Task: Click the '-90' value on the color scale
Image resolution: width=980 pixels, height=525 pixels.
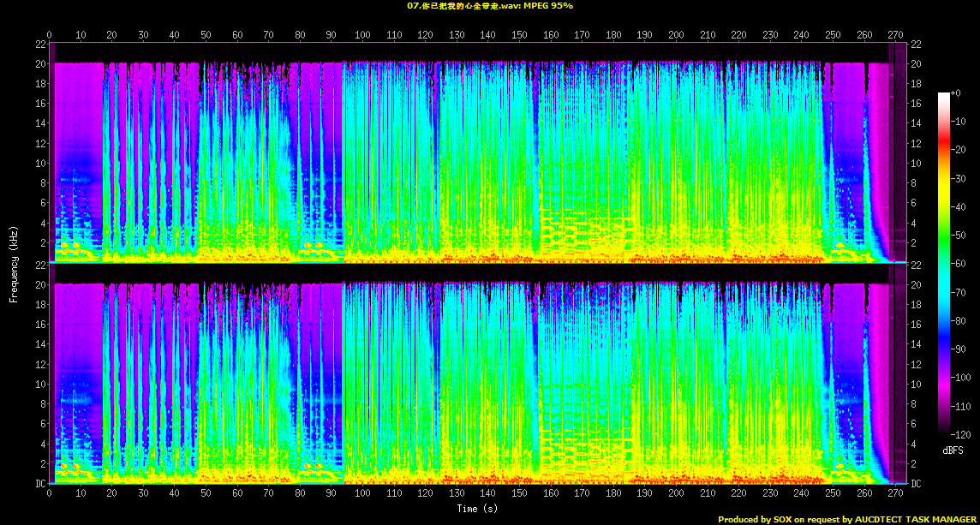Action: coord(958,349)
